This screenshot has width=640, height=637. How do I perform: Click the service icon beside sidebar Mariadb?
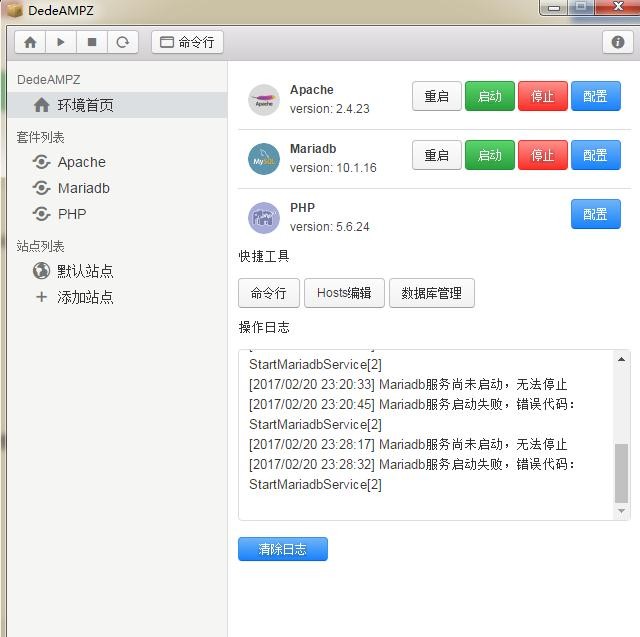coord(42,188)
